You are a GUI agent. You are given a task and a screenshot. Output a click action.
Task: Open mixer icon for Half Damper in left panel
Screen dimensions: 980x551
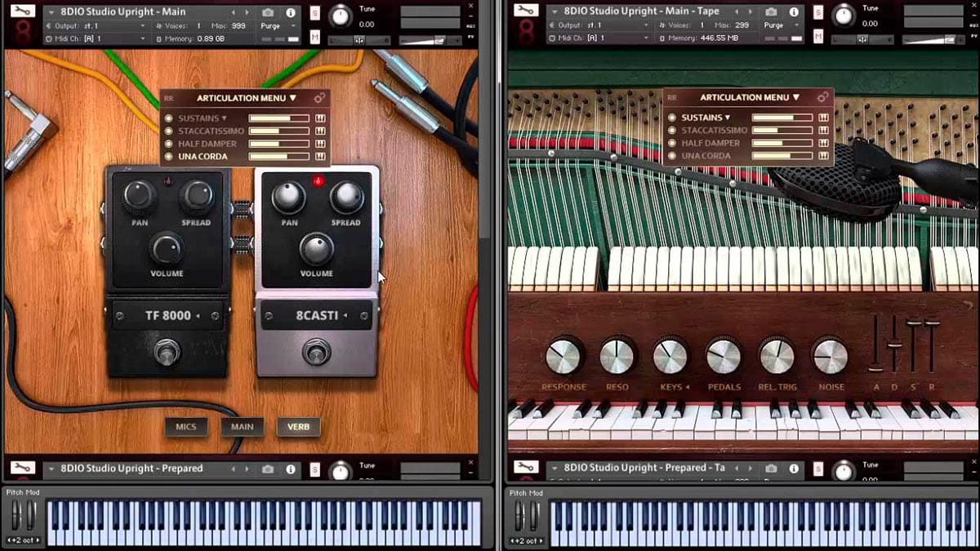pyautogui.click(x=320, y=144)
